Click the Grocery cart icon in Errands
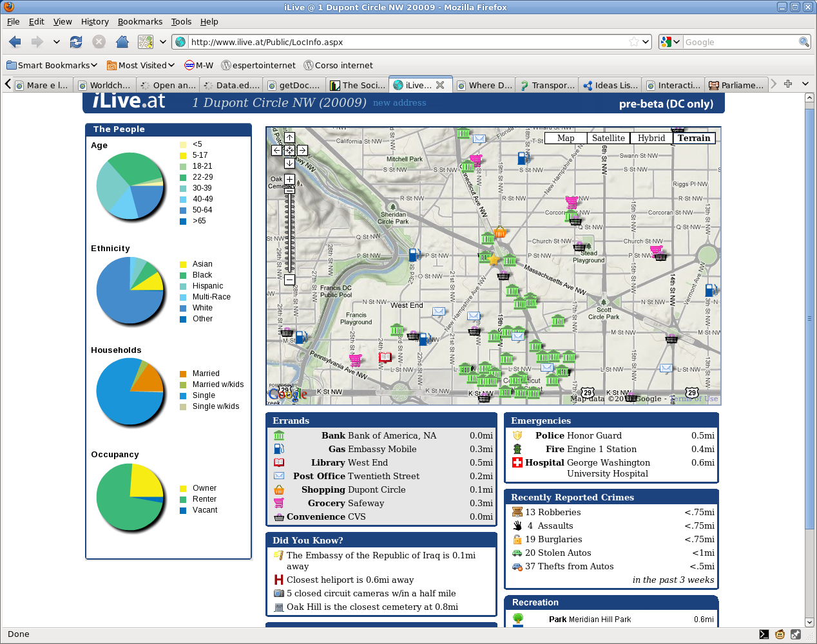The height and width of the screenshot is (644, 817). (279, 503)
